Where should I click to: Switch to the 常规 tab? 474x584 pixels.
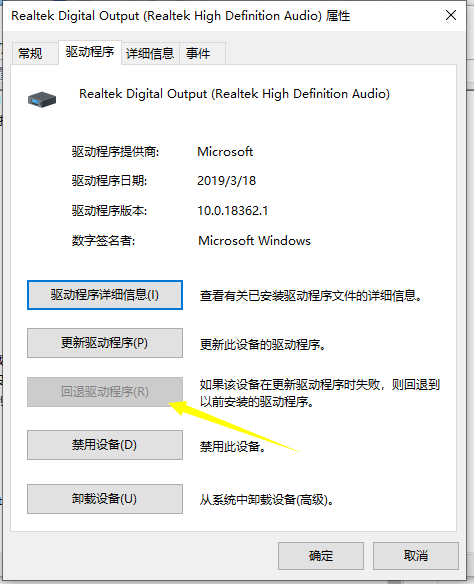tap(30, 53)
